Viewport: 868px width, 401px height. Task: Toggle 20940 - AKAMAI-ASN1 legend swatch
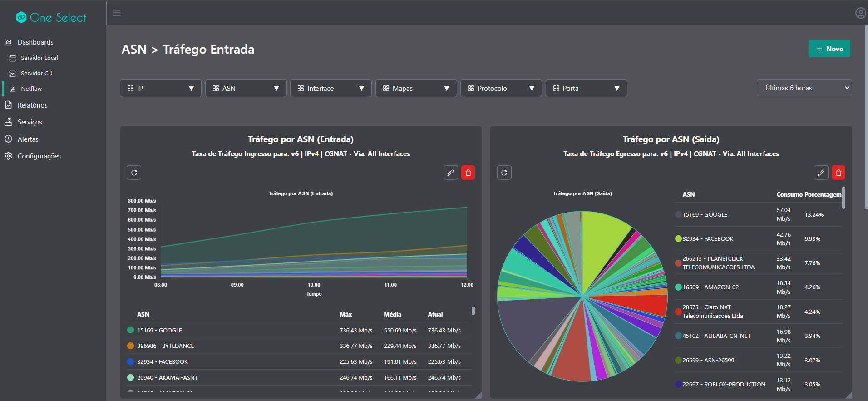[131, 378]
